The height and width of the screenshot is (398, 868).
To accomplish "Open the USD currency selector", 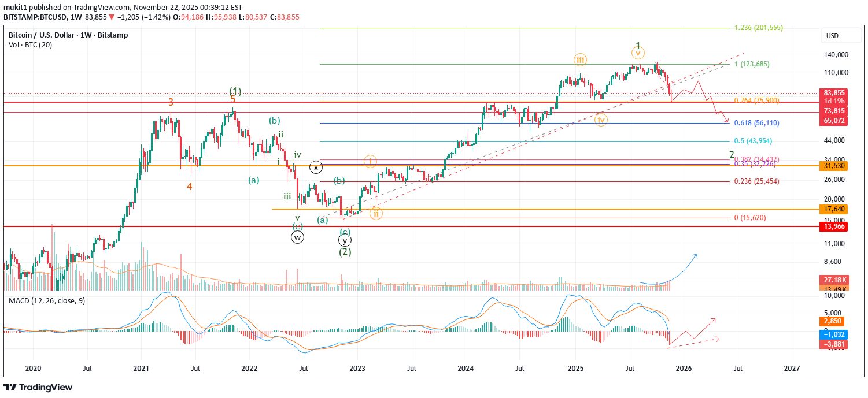I will 833,36.
